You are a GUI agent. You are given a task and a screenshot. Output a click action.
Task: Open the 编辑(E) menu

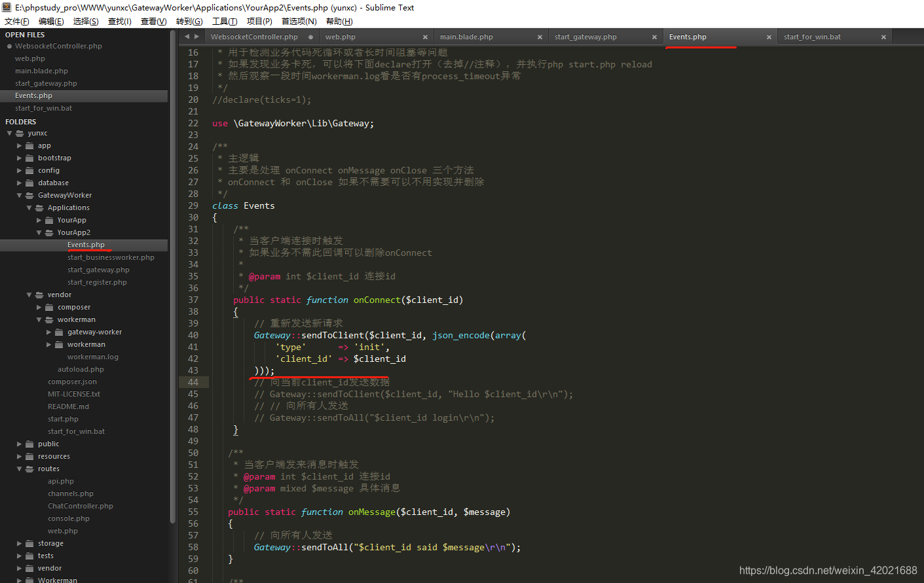click(51, 22)
